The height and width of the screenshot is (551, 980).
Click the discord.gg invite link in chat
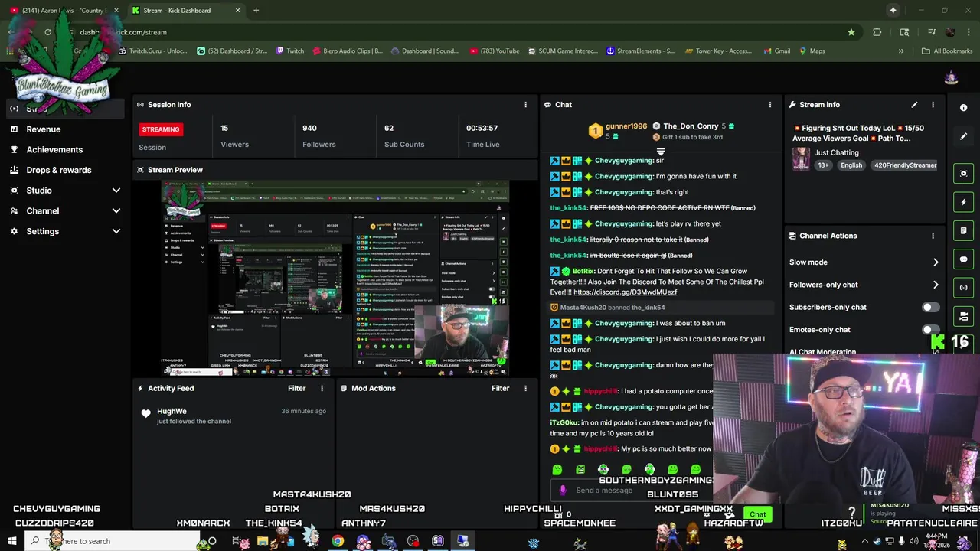point(625,292)
